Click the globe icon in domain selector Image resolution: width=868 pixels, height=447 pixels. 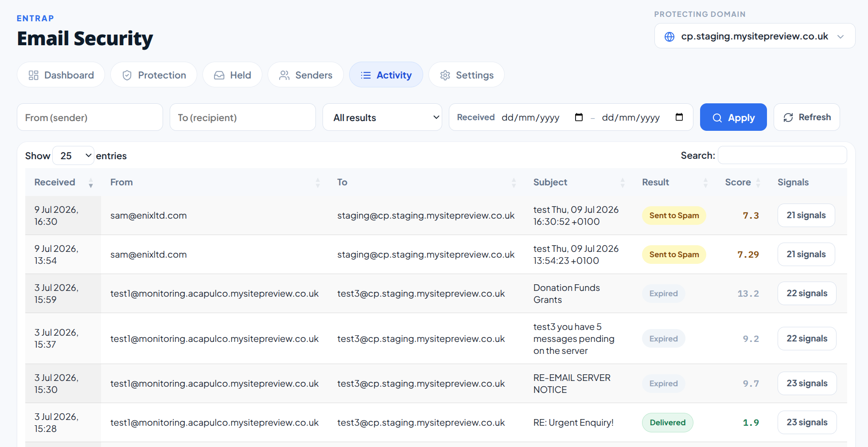click(x=669, y=36)
